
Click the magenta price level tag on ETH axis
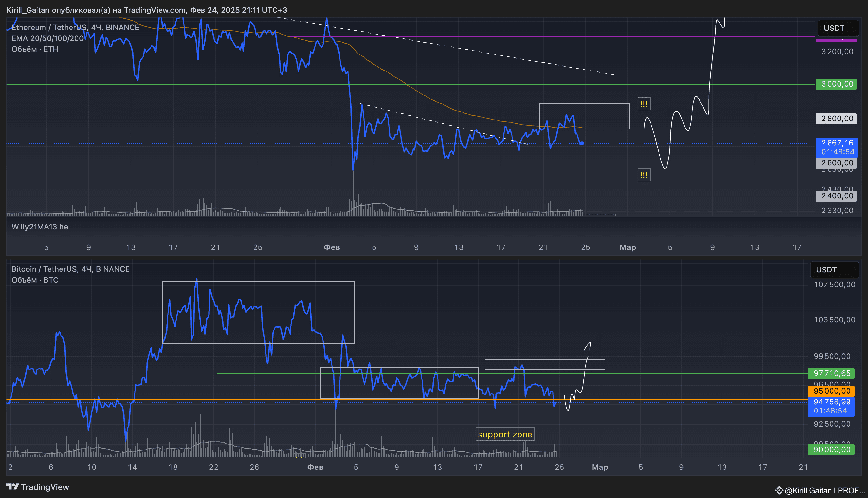pos(836,41)
